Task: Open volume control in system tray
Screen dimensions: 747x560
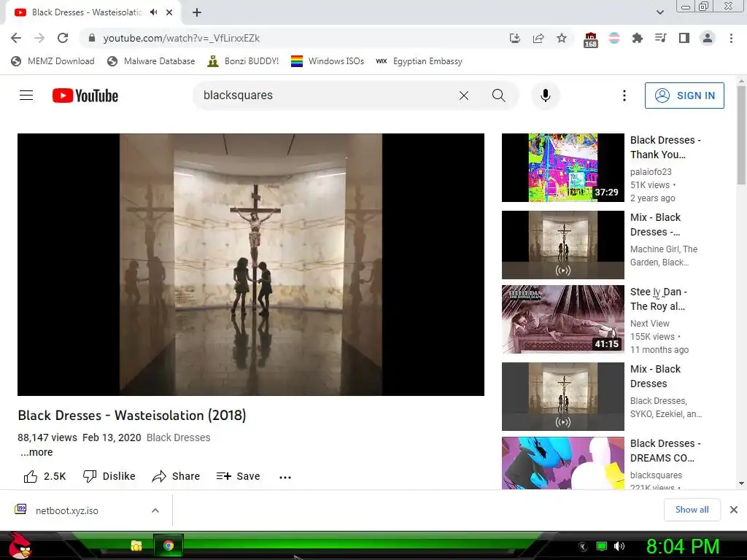Action: point(619,546)
